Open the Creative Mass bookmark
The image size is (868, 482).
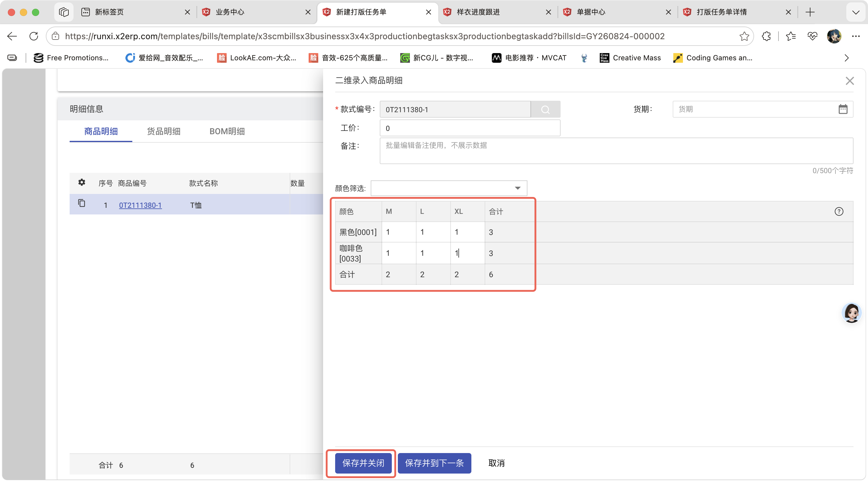pos(630,58)
